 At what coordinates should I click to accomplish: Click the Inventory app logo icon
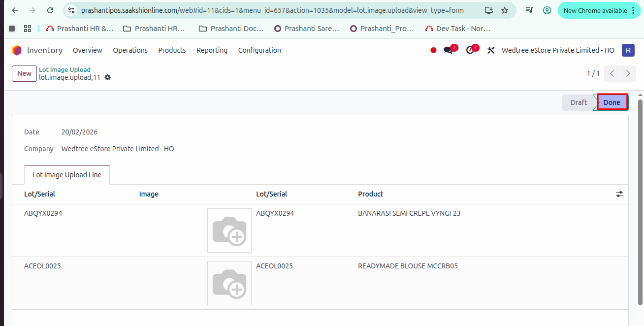click(x=17, y=50)
